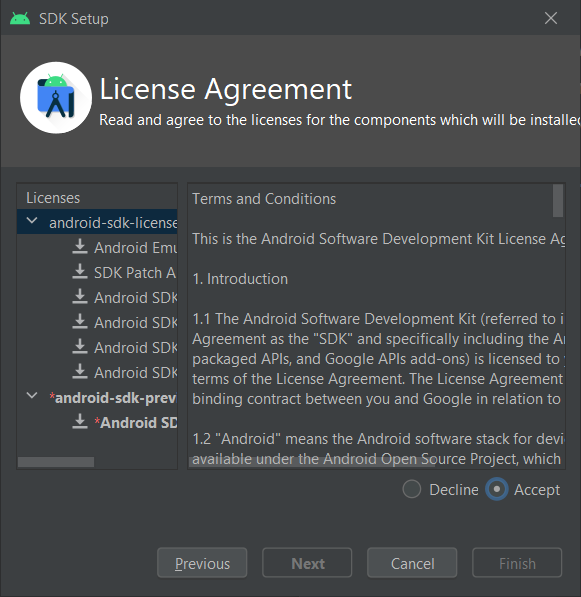
Task: Click the line starting with '1.2 "Android" means'
Action: point(378,439)
